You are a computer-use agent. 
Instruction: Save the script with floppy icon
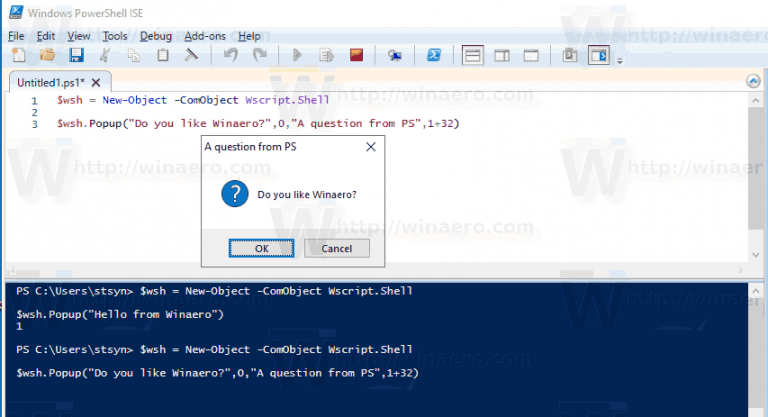click(76, 55)
